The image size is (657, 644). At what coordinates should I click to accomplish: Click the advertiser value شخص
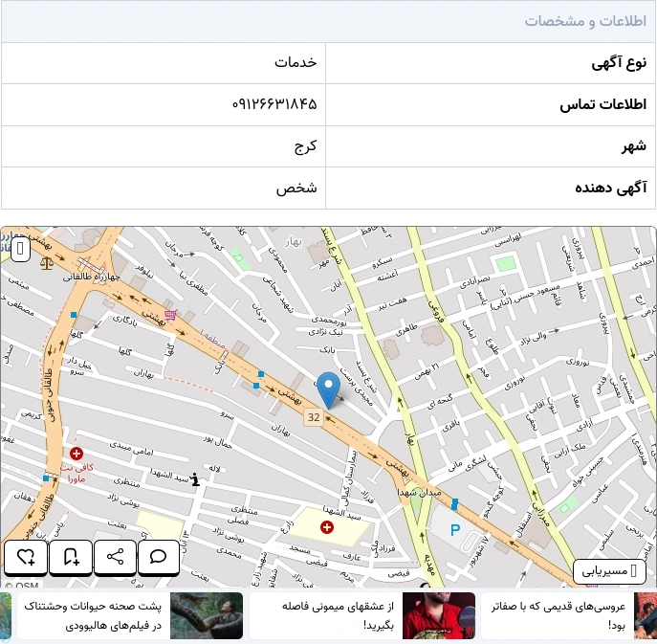point(296,188)
